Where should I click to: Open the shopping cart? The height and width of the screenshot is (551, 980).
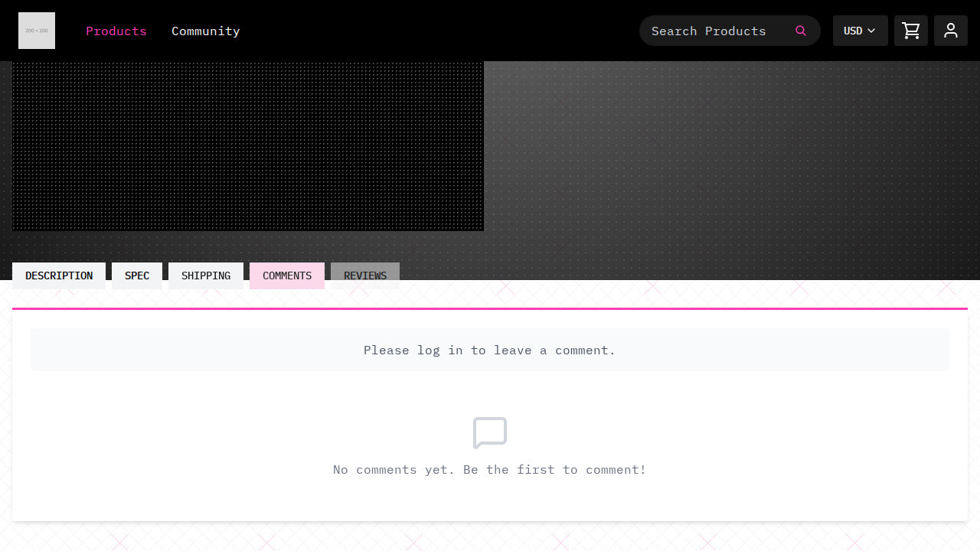click(911, 31)
